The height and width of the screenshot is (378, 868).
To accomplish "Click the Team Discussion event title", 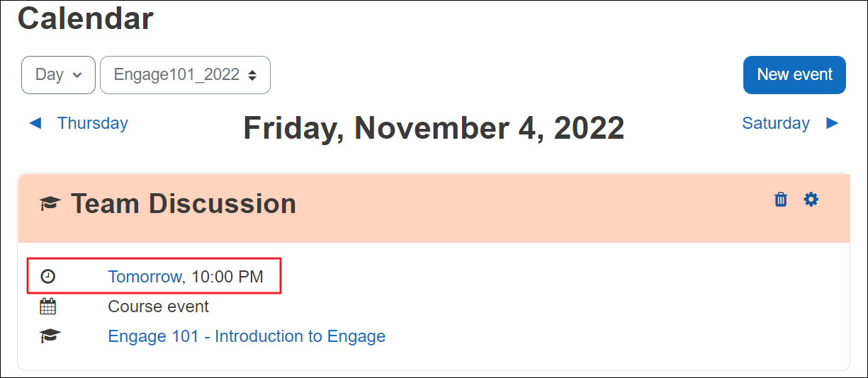I will [184, 204].
